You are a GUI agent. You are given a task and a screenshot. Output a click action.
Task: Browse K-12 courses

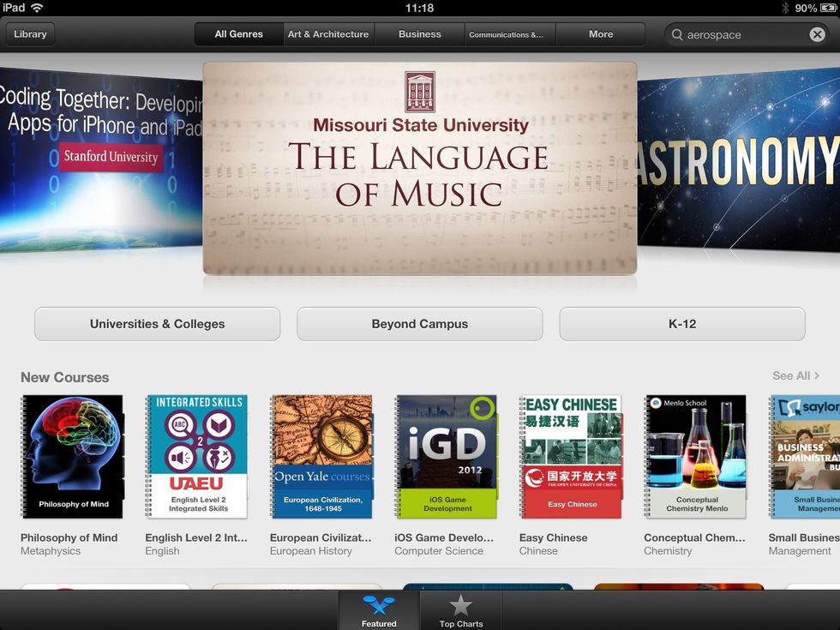pos(682,324)
